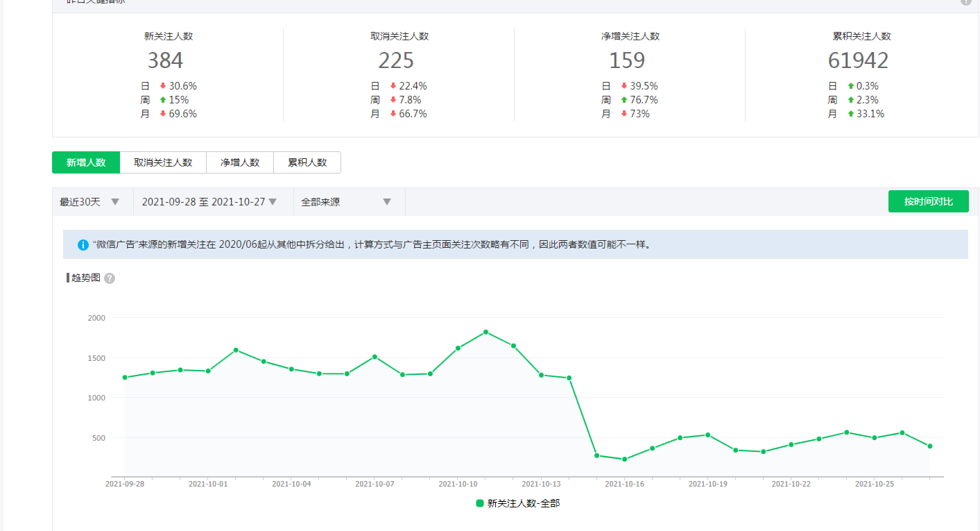The width and height of the screenshot is (980, 531).
Task: Click the green up arrow beside 76.7%
Action: coord(624,100)
